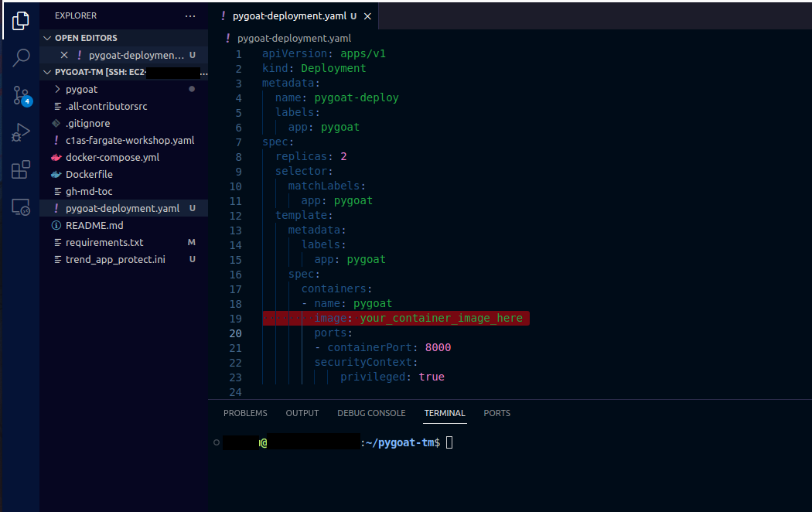The height and width of the screenshot is (512, 812).
Task: Open the Explorer view in activity bar
Action: [20, 21]
